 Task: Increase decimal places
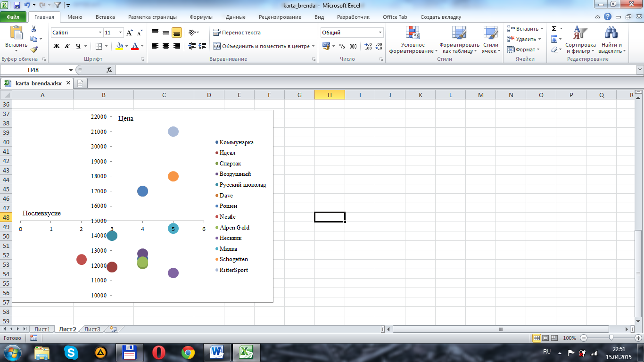(x=368, y=46)
